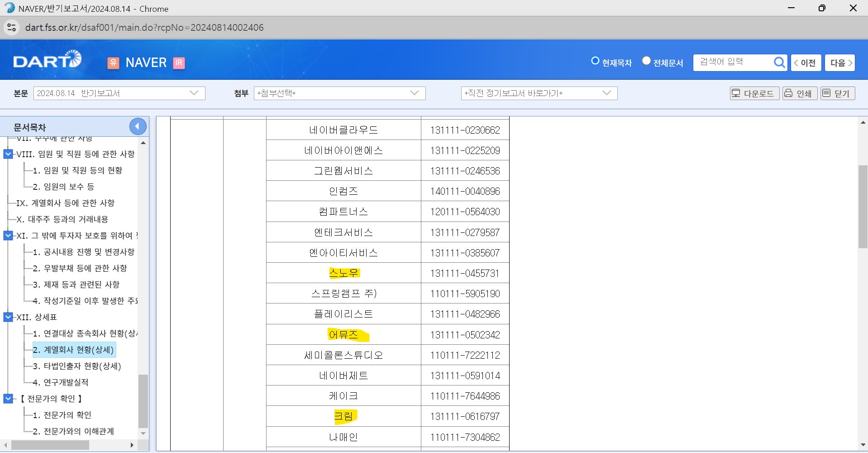This screenshot has height=453, width=868.
Task: Open the 첨부선택 attachment dropdown
Action: (x=339, y=93)
